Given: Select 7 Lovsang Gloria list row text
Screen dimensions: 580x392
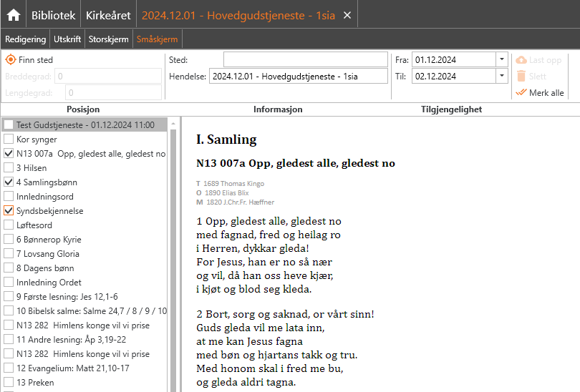Looking at the screenshot, I should [x=48, y=253].
